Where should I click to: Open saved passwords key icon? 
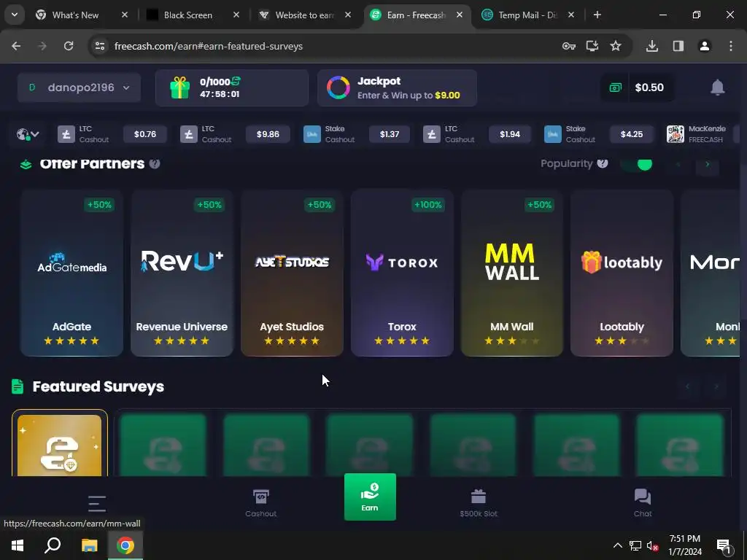click(x=569, y=46)
